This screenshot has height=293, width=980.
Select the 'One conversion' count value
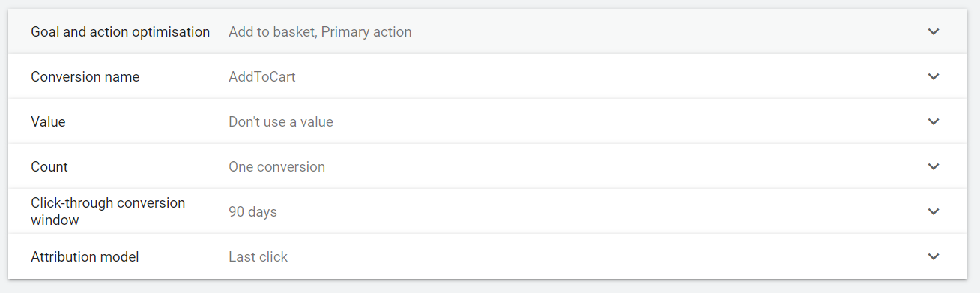277,166
